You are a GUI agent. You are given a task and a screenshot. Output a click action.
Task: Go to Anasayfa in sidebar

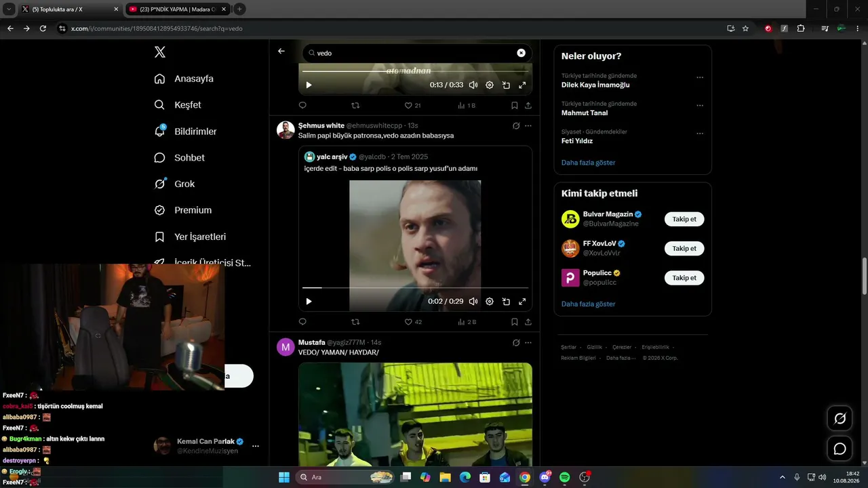(184, 79)
